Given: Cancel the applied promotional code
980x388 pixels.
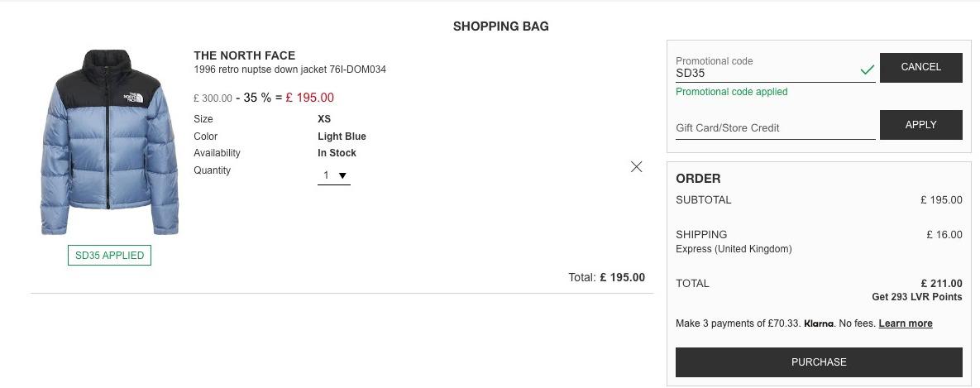Looking at the screenshot, I should point(920,68).
